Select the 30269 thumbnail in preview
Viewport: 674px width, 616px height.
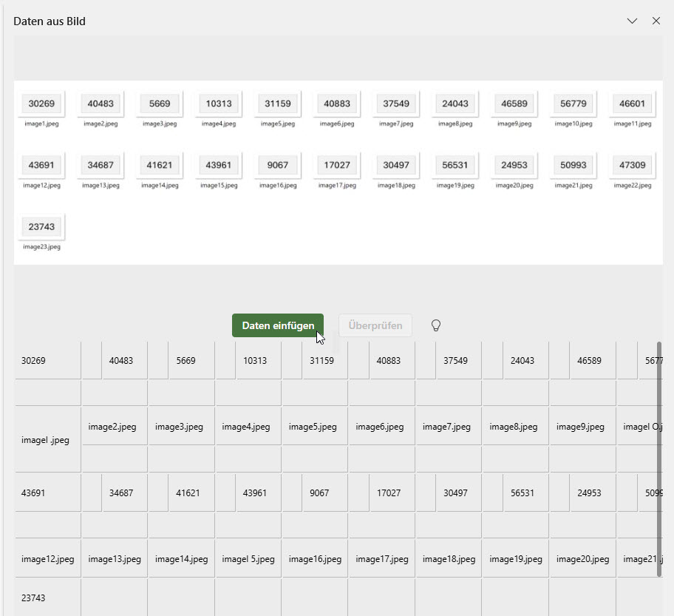pyautogui.click(x=41, y=104)
